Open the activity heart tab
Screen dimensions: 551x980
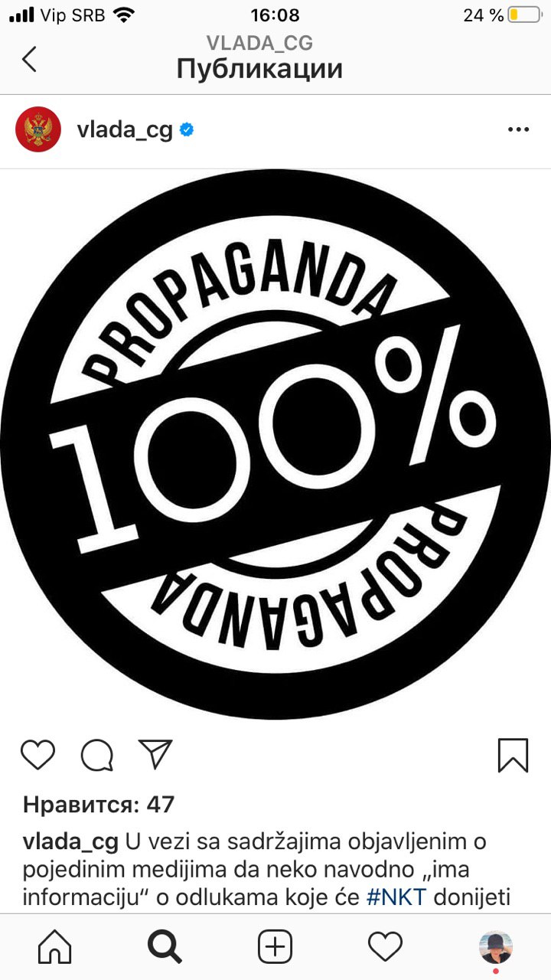[x=385, y=947]
